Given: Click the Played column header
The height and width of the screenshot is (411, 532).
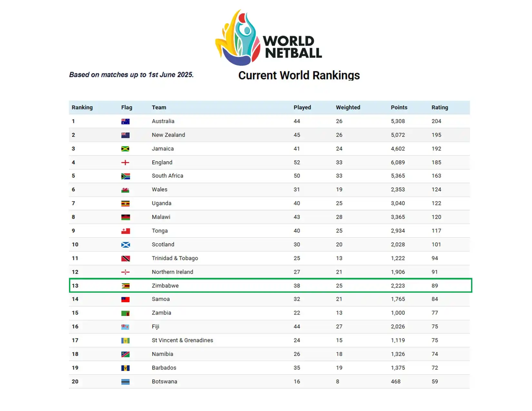Looking at the screenshot, I should [x=302, y=107].
